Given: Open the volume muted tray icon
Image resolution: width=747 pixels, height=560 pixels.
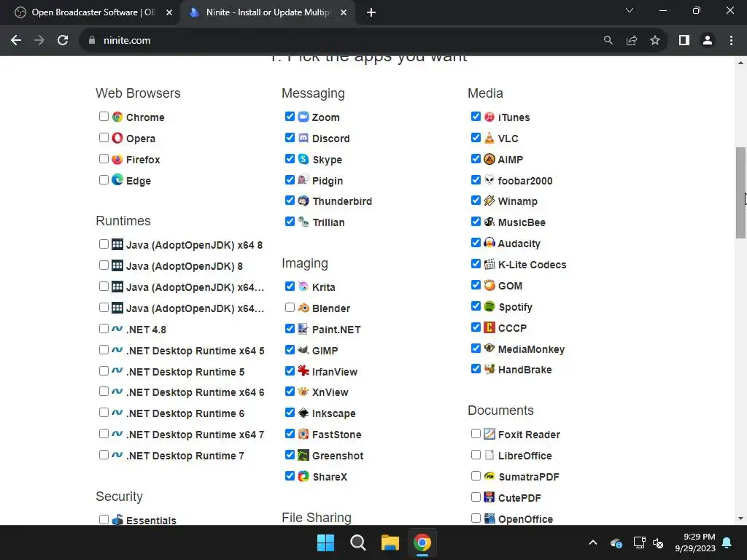Looking at the screenshot, I should (x=659, y=542).
